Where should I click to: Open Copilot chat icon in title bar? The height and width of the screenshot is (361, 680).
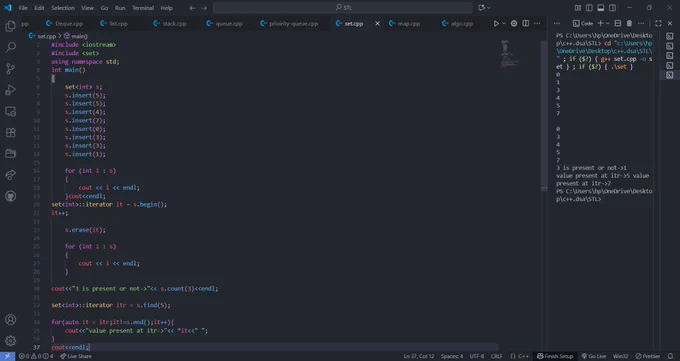tap(481, 8)
